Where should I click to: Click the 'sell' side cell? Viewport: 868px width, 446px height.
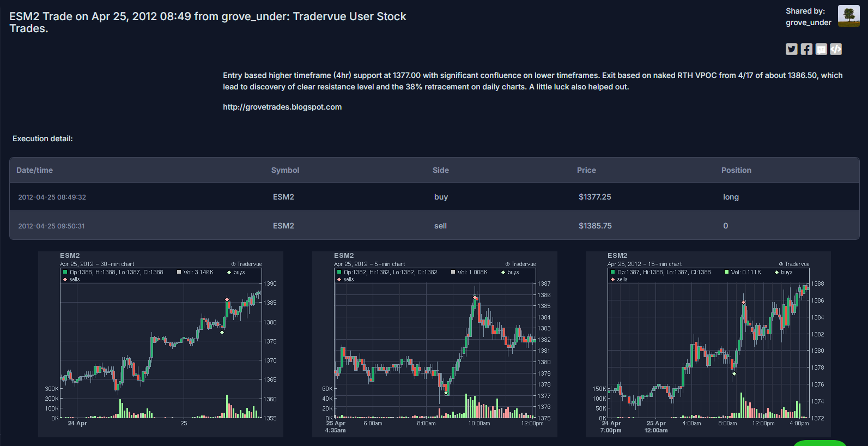pyautogui.click(x=440, y=226)
